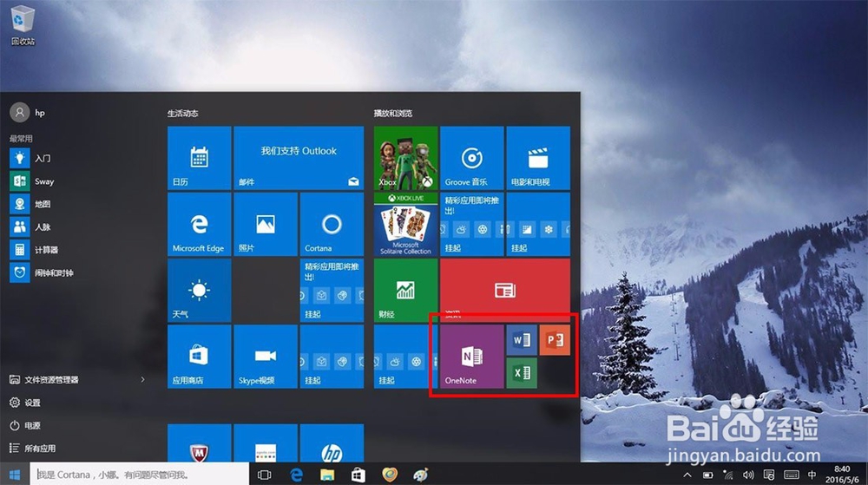Open the Store from the taskbar
This screenshot has width=868, height=485.
[x=358, y=475]
